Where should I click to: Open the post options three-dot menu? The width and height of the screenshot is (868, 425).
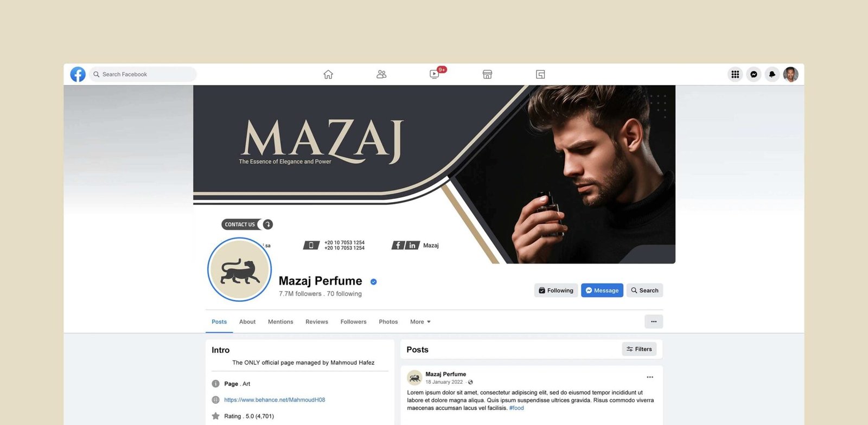[650, 377]
